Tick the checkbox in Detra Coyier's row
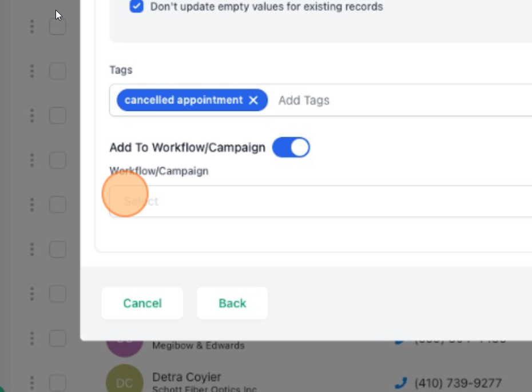Image resolution: width=532 pixels, height=392 pixels. 57,383
